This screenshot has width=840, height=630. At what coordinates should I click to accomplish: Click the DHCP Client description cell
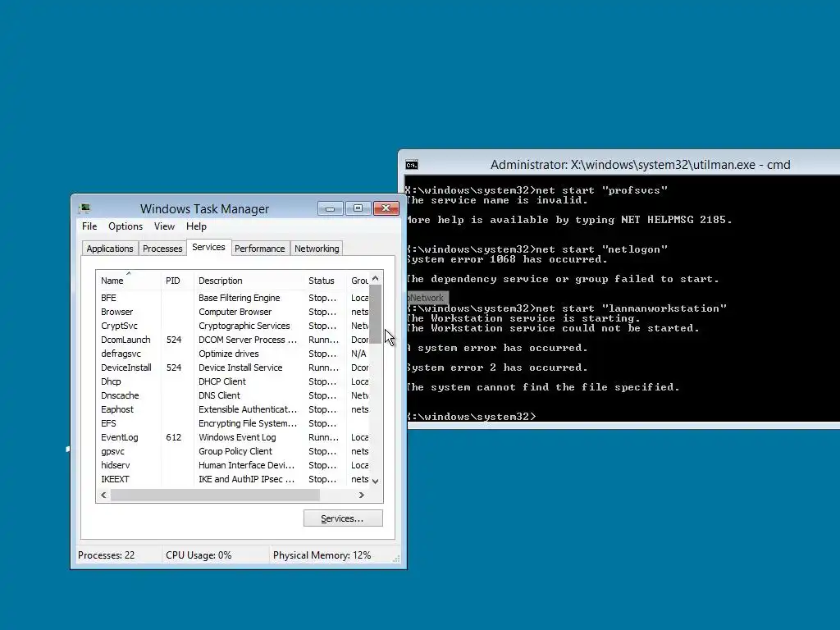221,381
